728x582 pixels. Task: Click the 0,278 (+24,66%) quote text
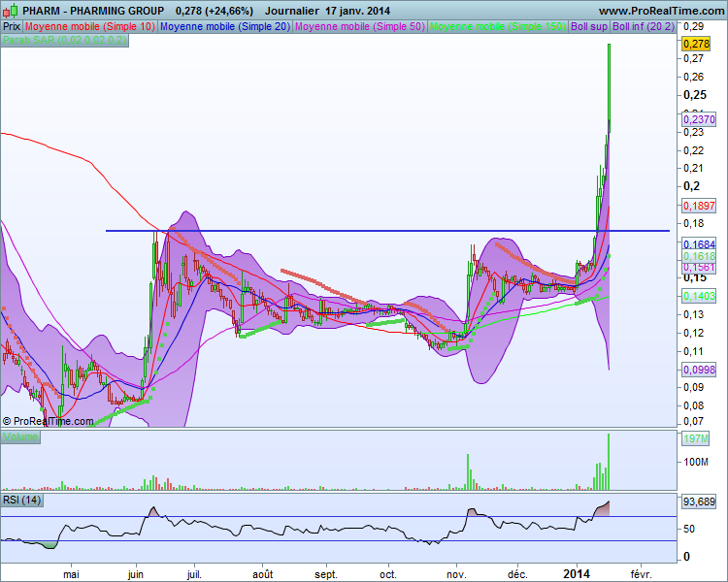click(215, 11)
